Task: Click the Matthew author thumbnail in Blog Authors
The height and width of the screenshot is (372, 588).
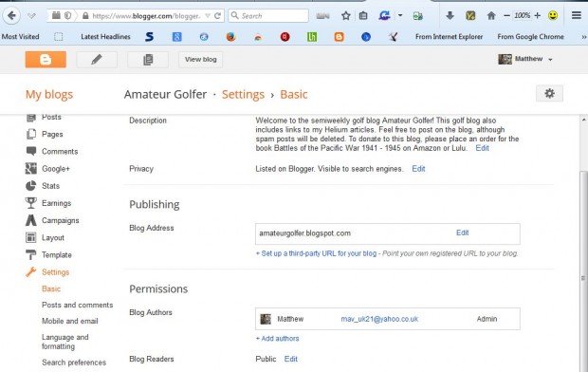Action: point(266,319)
